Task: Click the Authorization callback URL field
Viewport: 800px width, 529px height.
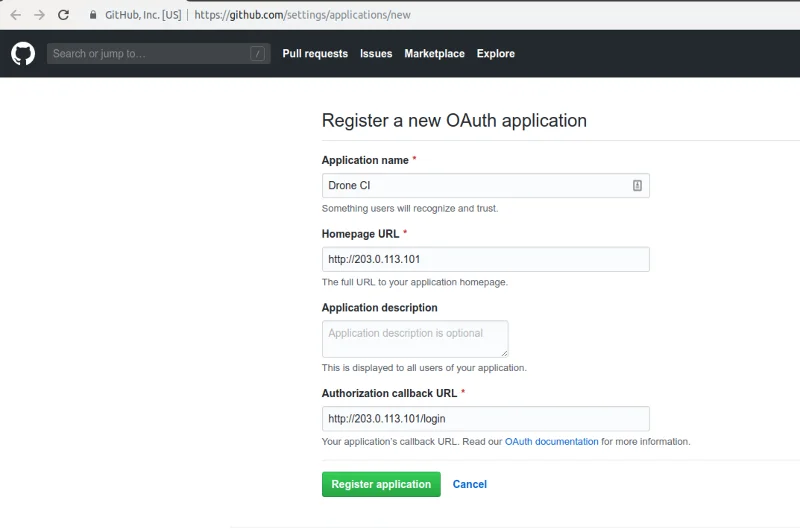Action: (x=486, y=419)
